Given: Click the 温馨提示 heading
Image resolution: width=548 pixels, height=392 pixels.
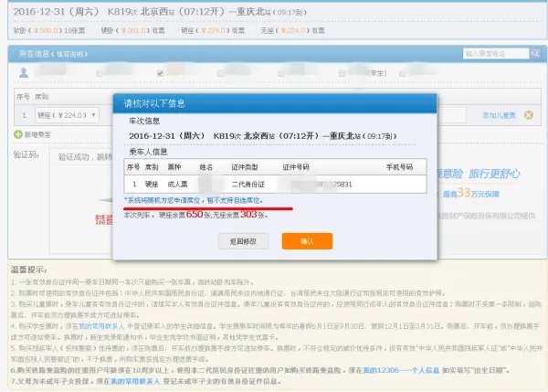Looking at the screenshot, I should coord(28,270).
